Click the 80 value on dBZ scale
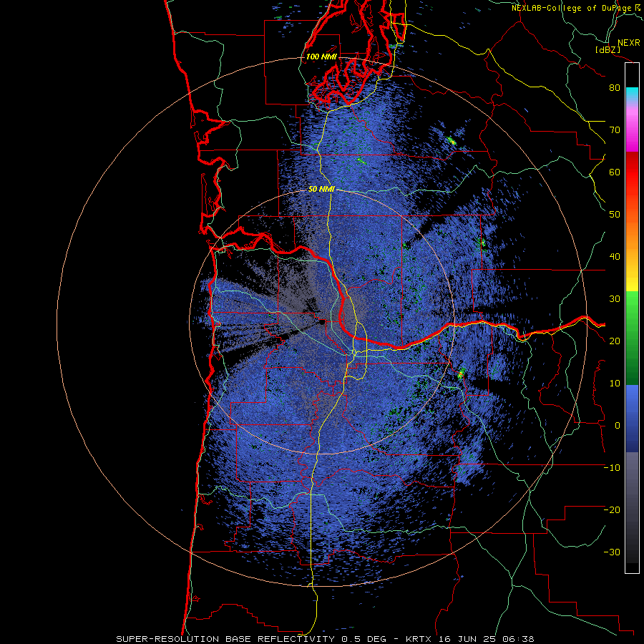 [615, 88]
